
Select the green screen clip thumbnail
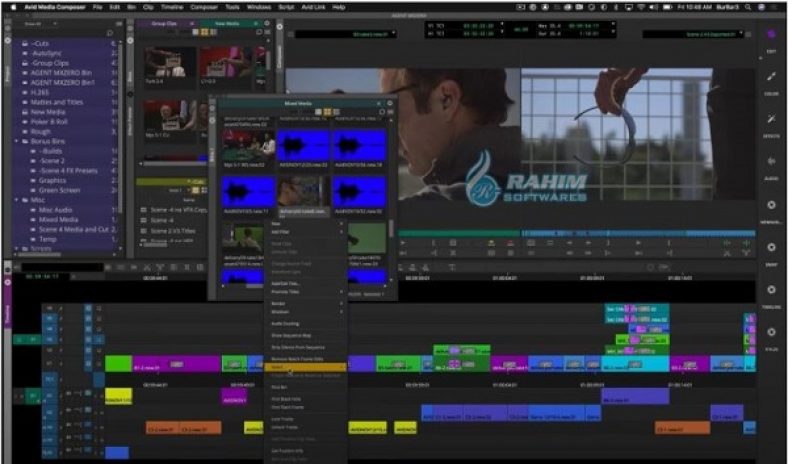point(367,238)
